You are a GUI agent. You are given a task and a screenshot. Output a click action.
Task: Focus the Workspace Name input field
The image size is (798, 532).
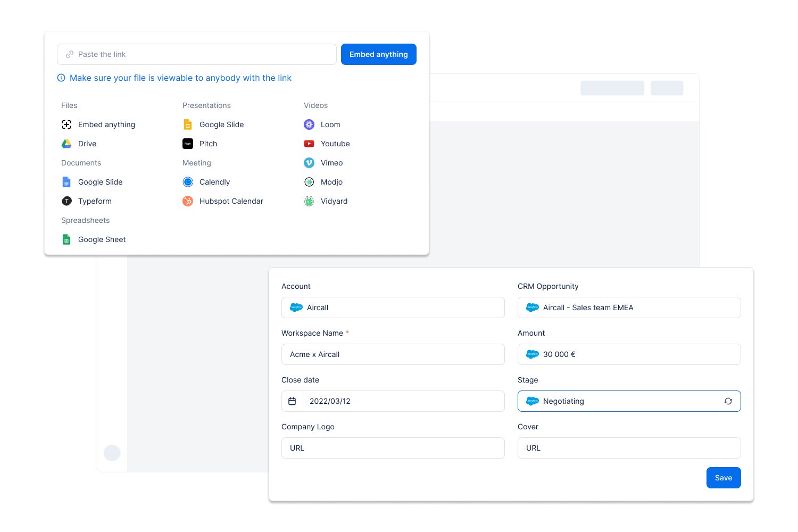point(393,354)
